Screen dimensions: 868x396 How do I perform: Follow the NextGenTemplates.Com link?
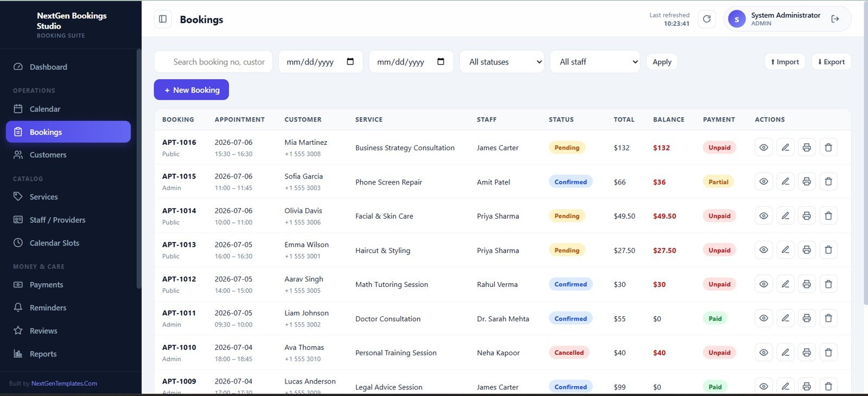(x=64, y=384)
